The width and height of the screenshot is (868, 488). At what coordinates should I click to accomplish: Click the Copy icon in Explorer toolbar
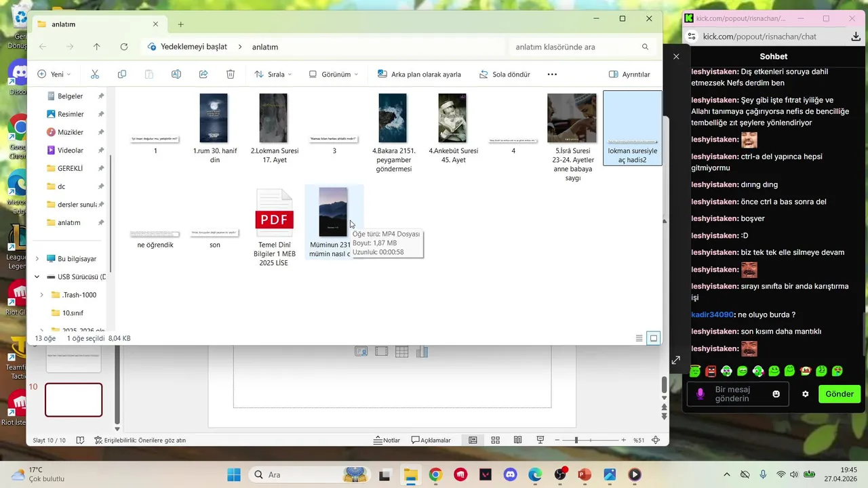pyautogui.click(x=122, y=75)
